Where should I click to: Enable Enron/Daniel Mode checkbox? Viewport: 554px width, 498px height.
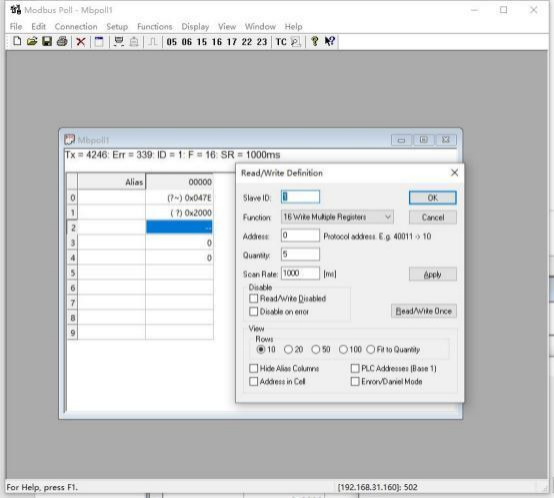pyautogui.click(x=355, y=381)
